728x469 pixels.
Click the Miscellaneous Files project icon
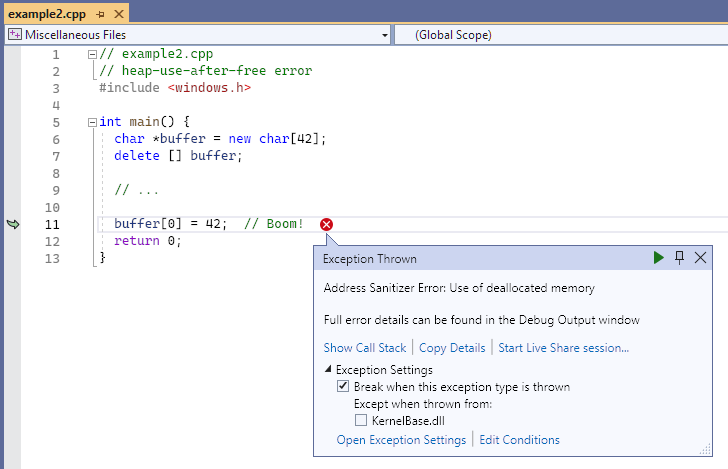[15, 34]
